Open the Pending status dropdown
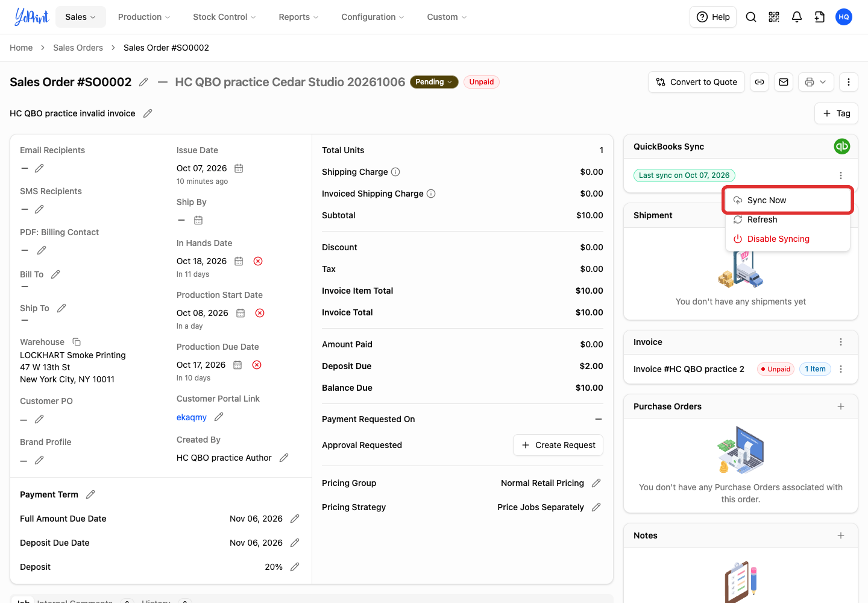 (x=434, y=82)
